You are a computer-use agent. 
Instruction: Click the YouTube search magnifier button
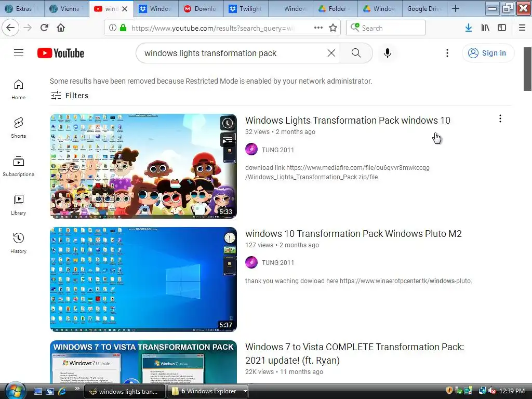point(356,53)
